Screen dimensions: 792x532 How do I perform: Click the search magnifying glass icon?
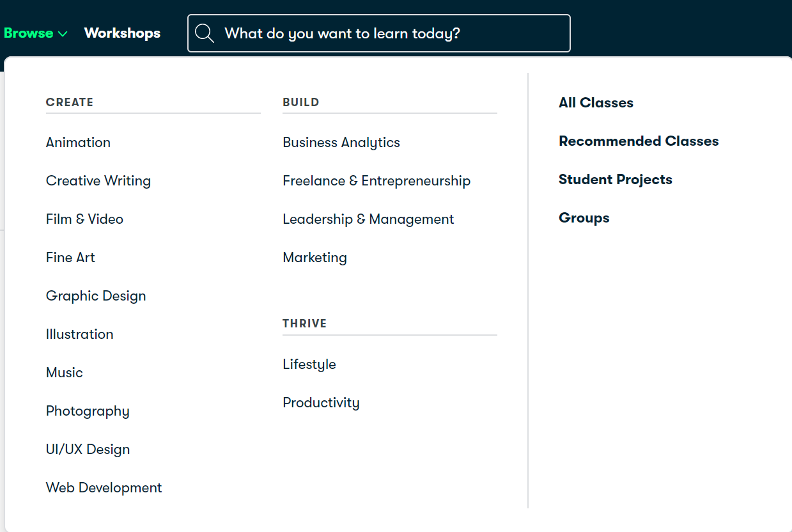click(x=205, y=33)
